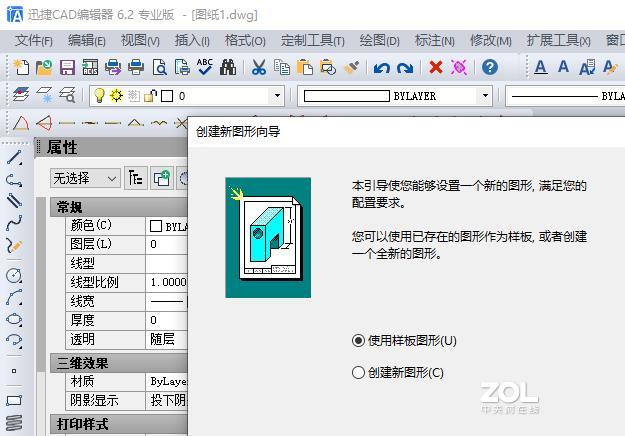Click the Paste clipboard icon
Viewport: 625px width, 436px height.
coord(305,67)
